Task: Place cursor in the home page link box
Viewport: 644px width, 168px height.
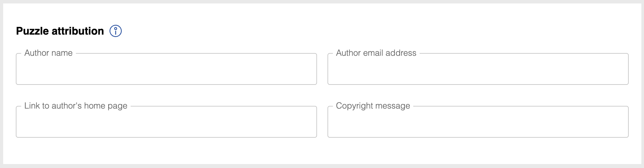Action: click(x=166, y=122)
